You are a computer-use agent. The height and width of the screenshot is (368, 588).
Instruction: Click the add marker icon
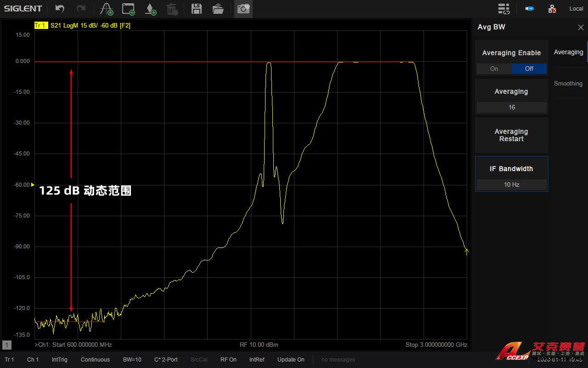pyautogui.click(x=150, y=9)
